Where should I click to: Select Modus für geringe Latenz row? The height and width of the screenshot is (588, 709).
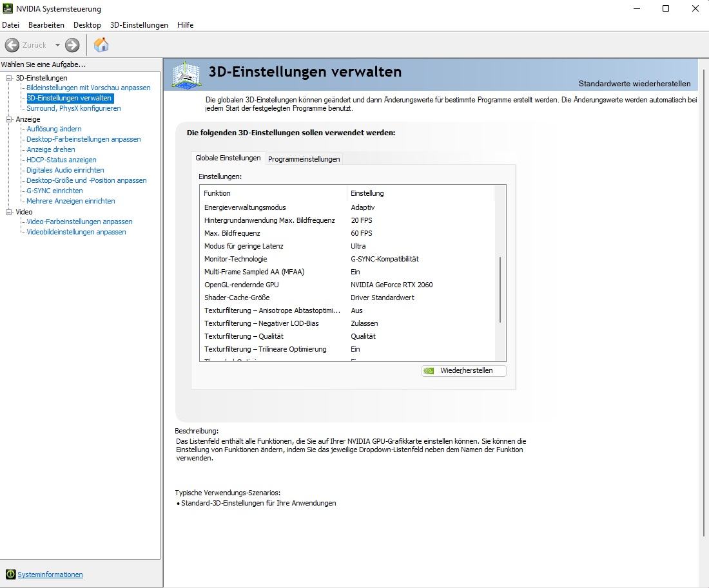click(x=347, y=246)
